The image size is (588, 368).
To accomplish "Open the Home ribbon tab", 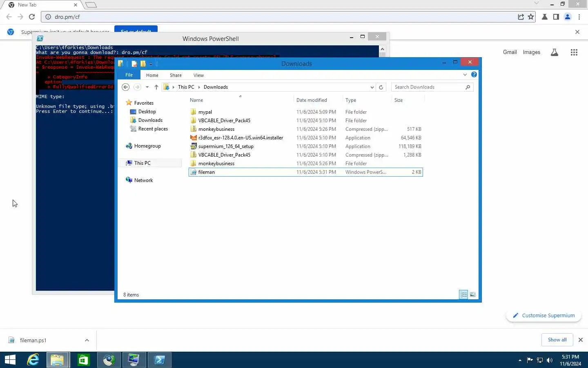I will click(x=152, y=75).
